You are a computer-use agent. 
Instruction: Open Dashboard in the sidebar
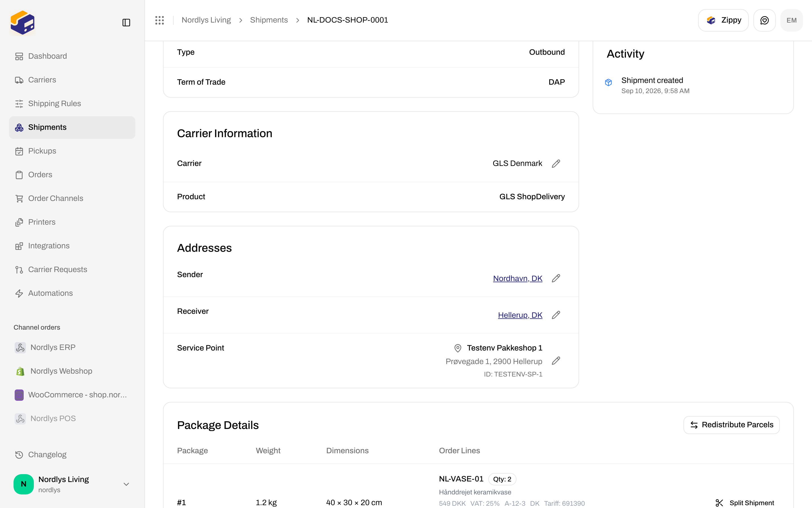pyautogui.click(x=72, y=56)
